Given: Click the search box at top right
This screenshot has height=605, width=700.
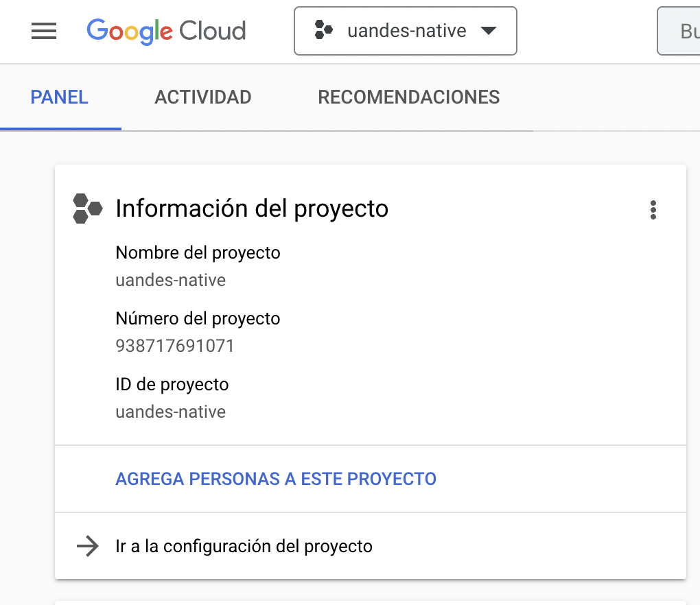Looking at the screenshot, I should [679, 31].
